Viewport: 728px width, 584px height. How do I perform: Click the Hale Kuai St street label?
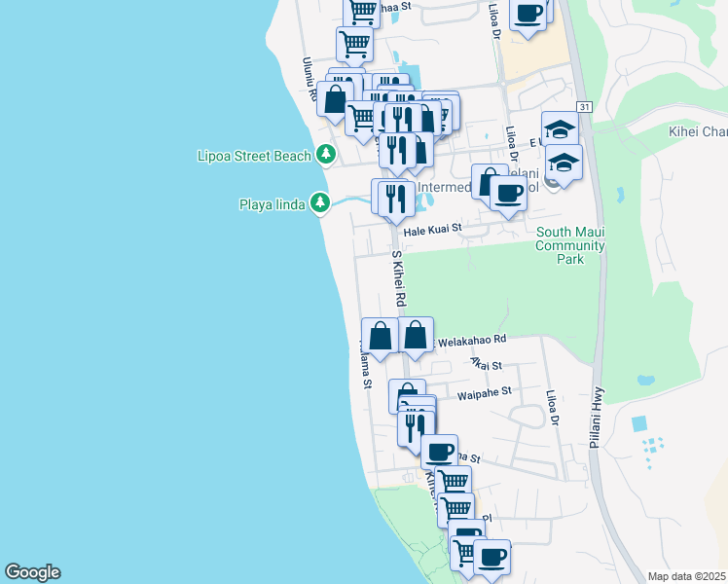click(433, 230)
